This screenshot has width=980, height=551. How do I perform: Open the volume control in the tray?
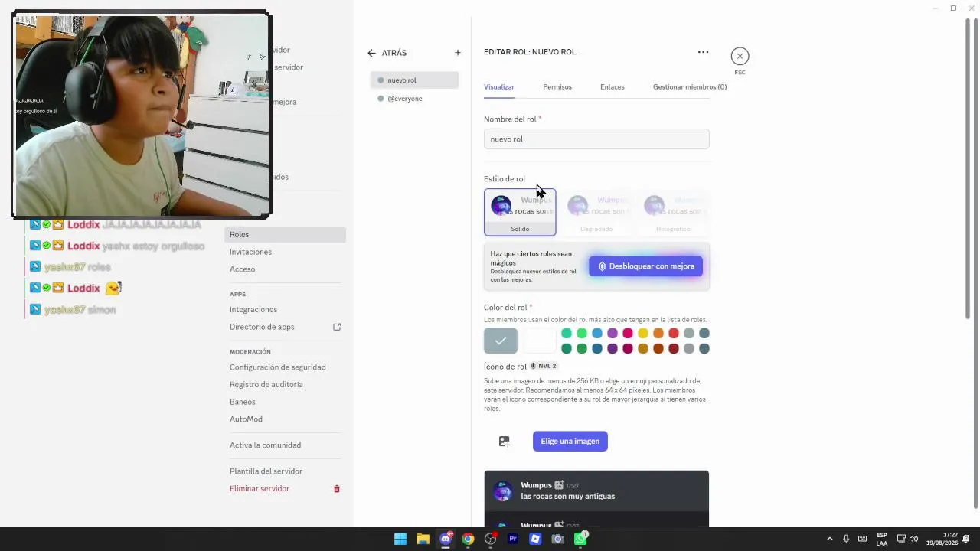[913, 539]
